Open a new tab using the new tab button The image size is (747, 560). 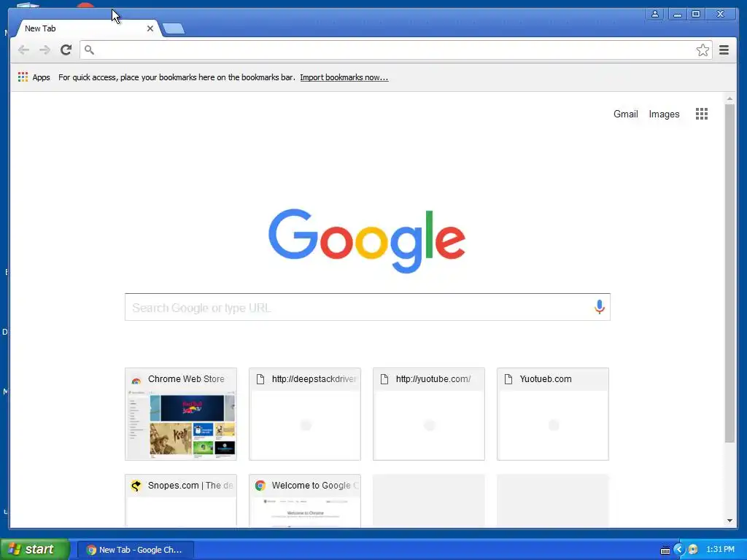pos(174,28)
